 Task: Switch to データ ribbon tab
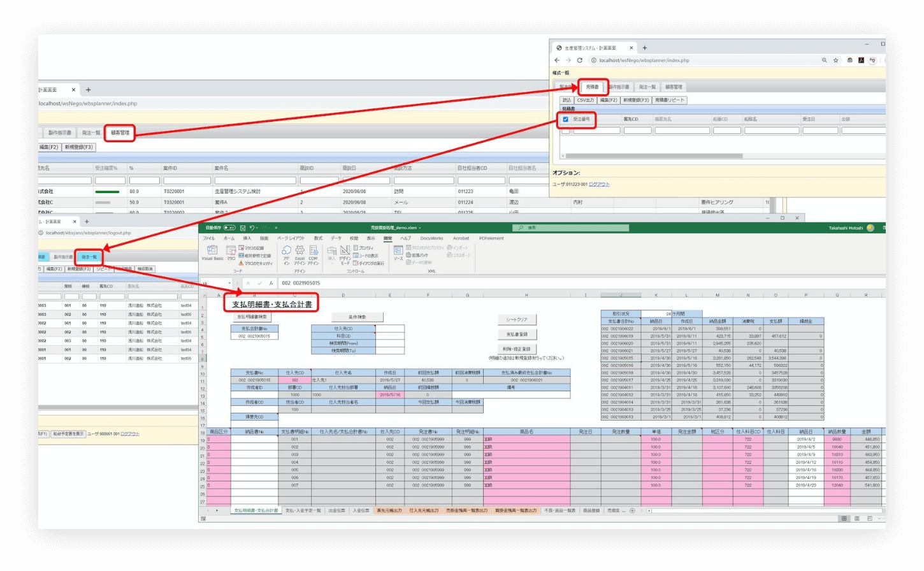[x=336, y=238]
